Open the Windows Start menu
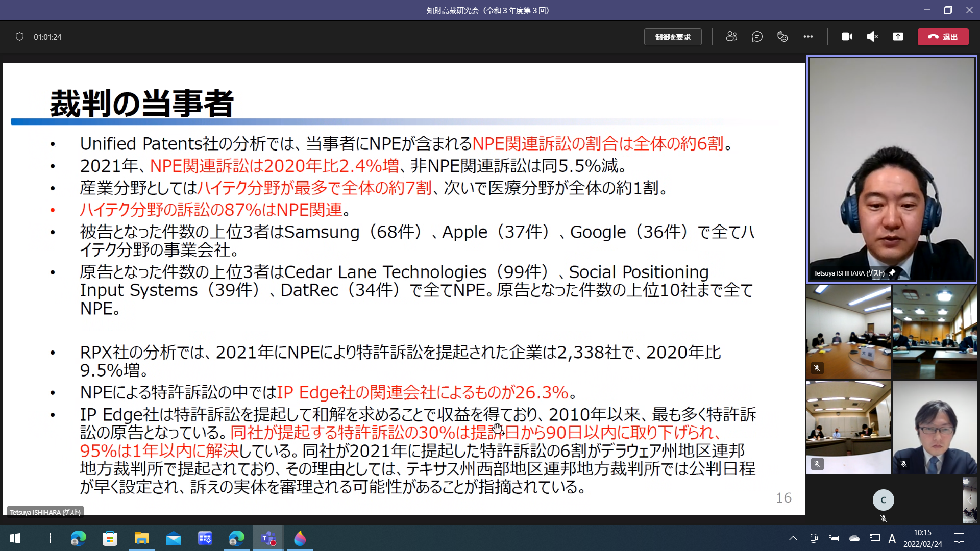The height and width of the screenshot is (551, 980). click(15, 538)
